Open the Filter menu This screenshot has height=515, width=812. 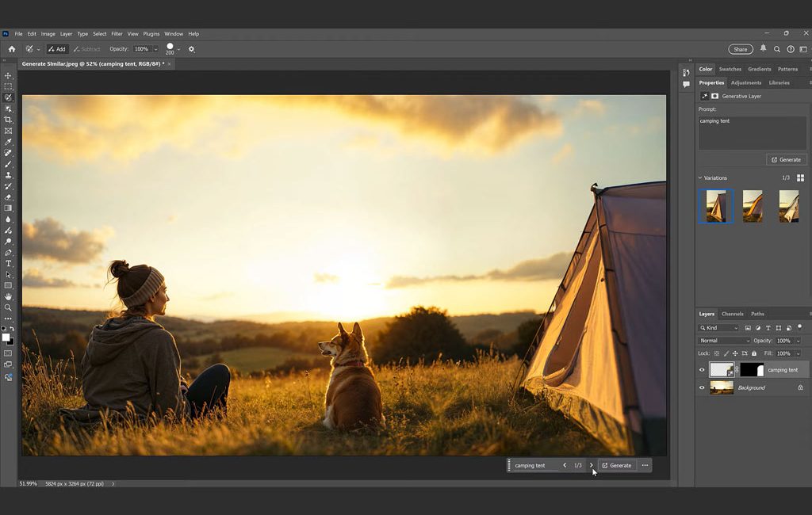(117, 34)
